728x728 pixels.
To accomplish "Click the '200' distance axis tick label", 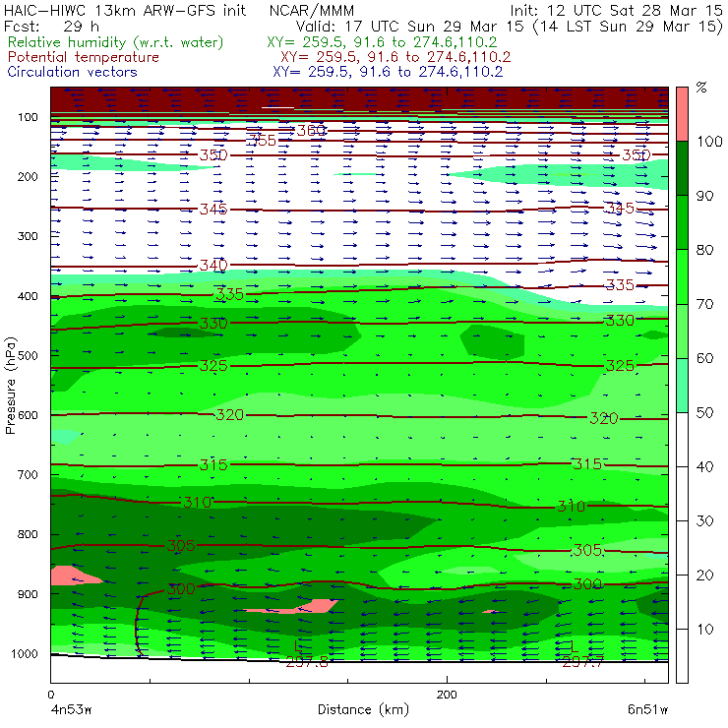I will [x=447, y=695].
